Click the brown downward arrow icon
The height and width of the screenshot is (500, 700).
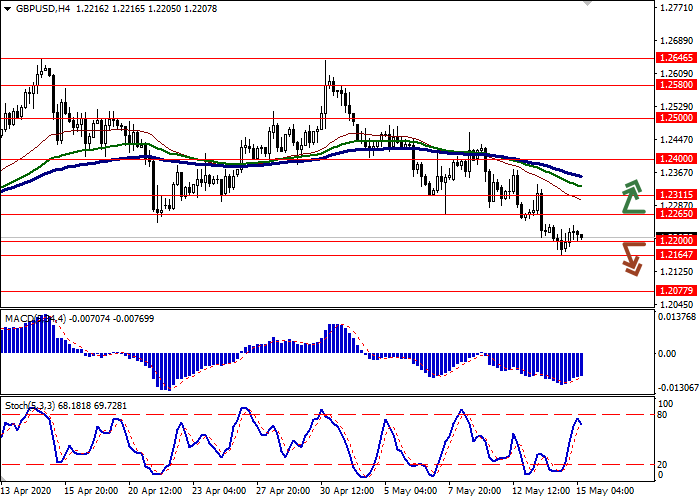tap(631, 257)
